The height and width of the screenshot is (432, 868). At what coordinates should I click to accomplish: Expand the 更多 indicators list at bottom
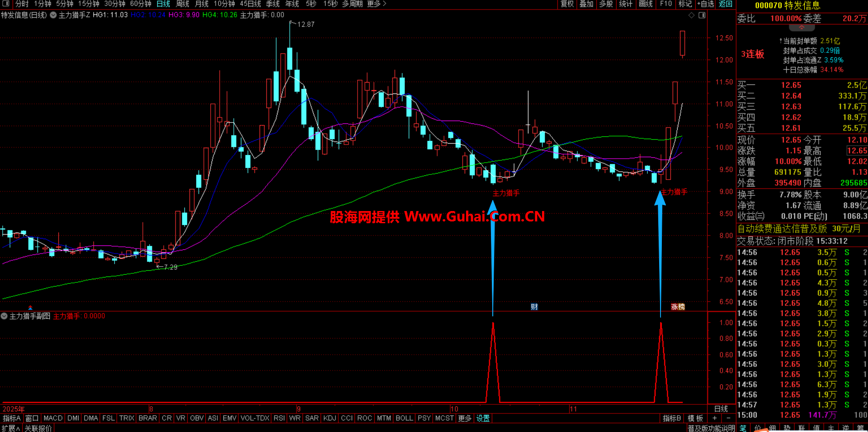(x=464, y=418)
